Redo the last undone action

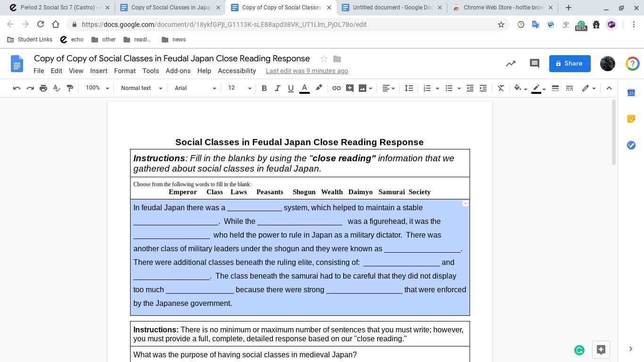click(x=30, y=88)
